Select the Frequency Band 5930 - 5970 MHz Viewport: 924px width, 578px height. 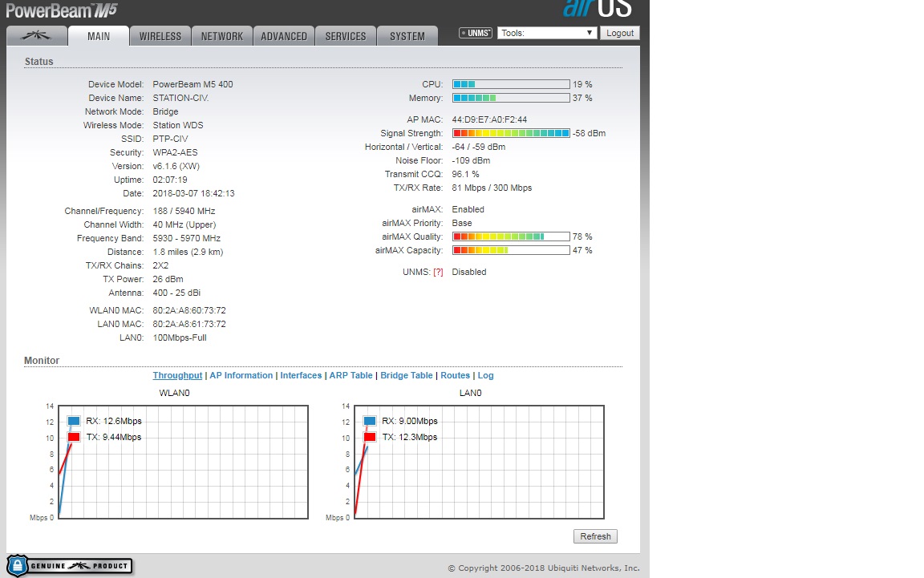[186, 238]
